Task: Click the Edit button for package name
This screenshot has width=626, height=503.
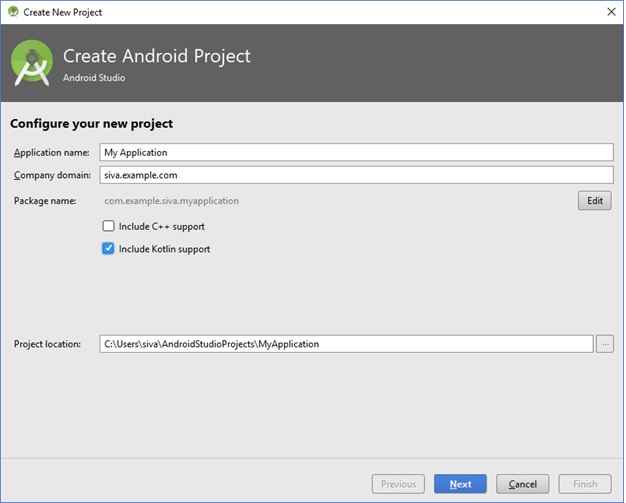Action: (x=596, y=201)
